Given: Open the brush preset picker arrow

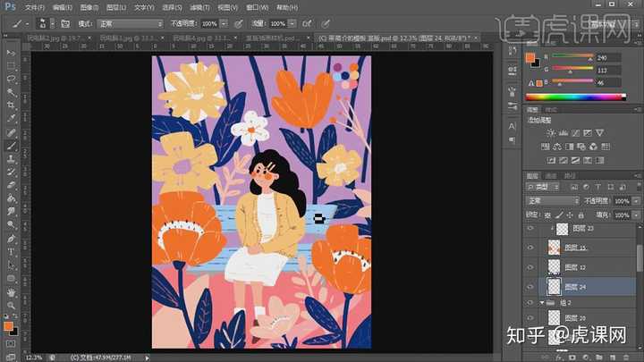Looking at the screenshot, I should 52,24.
